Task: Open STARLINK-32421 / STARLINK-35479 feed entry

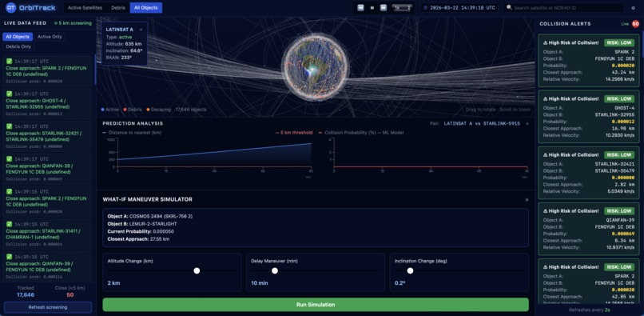Action: (47, 136)
